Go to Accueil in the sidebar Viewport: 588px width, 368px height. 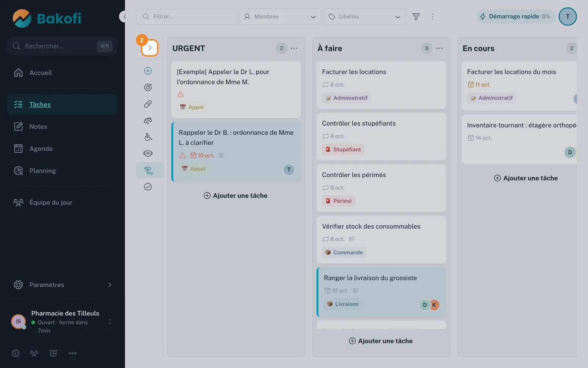tap(62, 73)
